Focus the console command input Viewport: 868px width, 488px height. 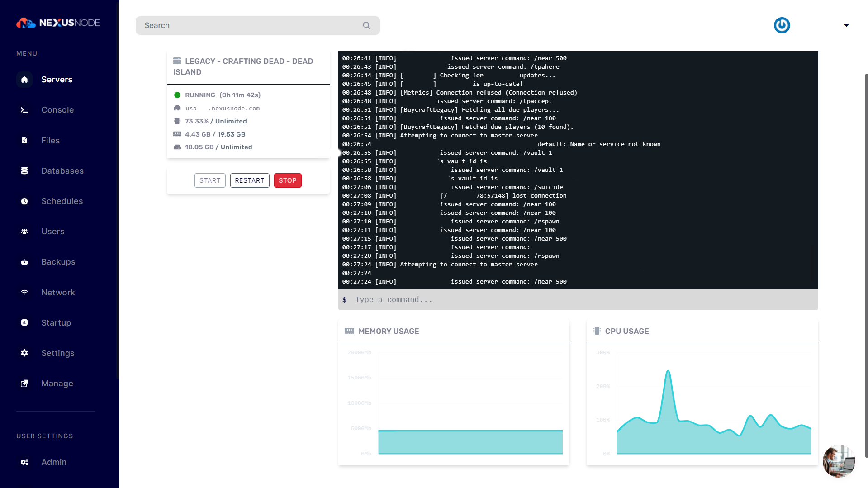click(x=579, y=300)
